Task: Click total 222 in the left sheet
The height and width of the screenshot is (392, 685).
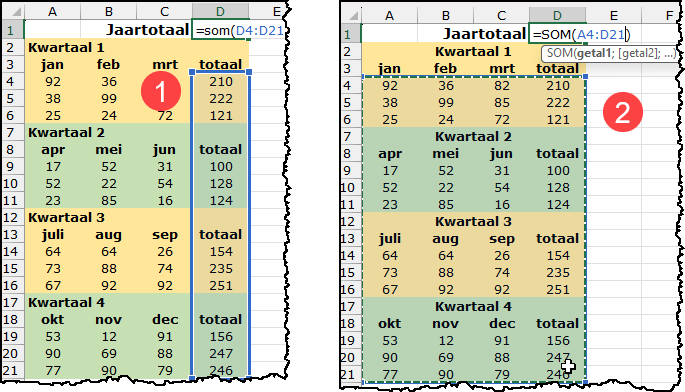Action: point(221,98)
